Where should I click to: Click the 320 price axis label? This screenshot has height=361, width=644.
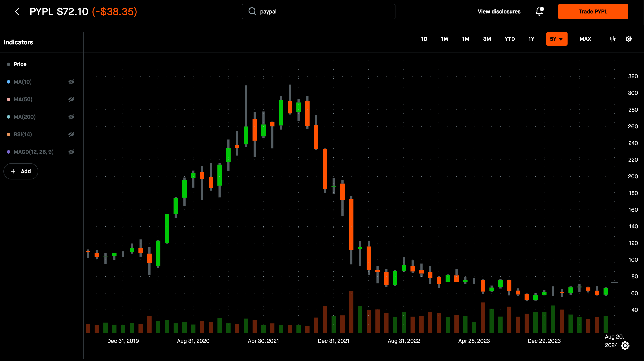click(x=633, y=76)
